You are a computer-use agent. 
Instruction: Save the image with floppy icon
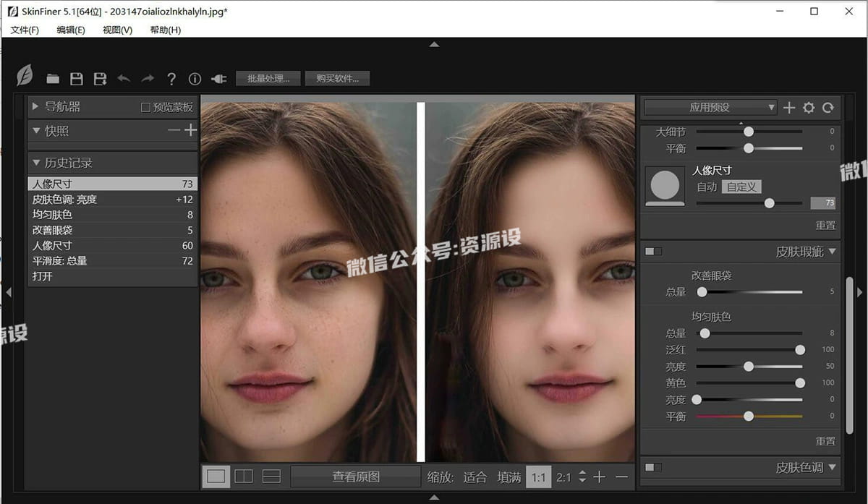coord(76,79)
